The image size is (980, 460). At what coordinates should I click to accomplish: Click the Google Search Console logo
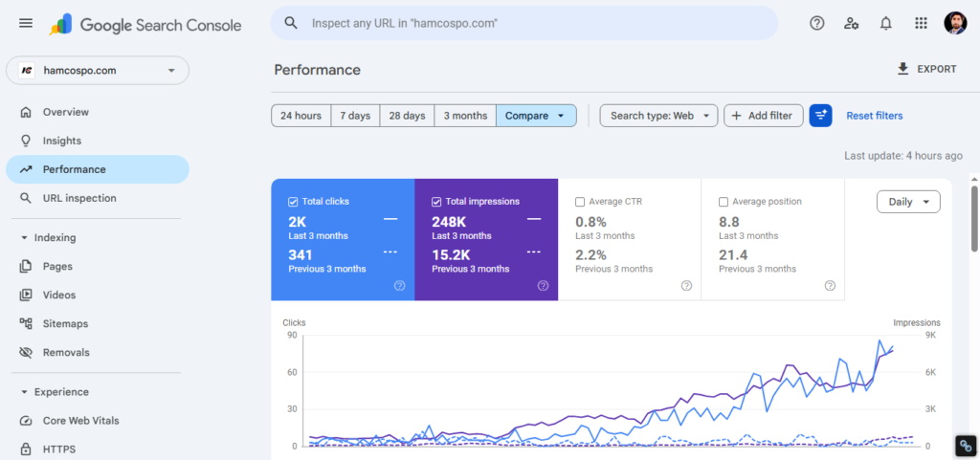pyautogui.click(x=145, y=25)
